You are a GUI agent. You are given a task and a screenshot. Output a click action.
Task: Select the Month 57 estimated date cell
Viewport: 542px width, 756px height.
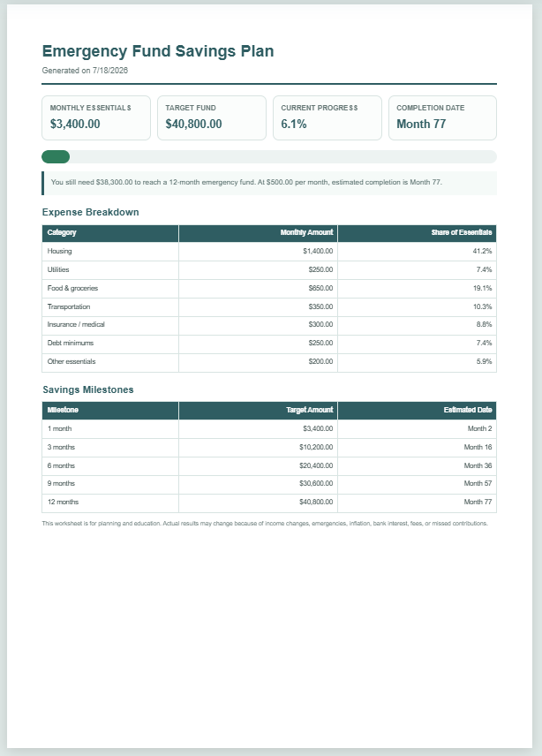(418, 484)
